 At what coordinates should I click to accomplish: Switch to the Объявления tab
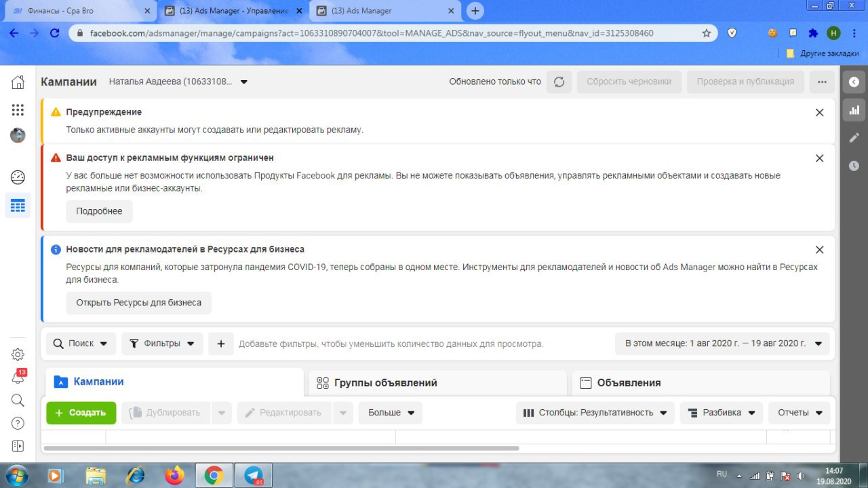tap(701, 383)
